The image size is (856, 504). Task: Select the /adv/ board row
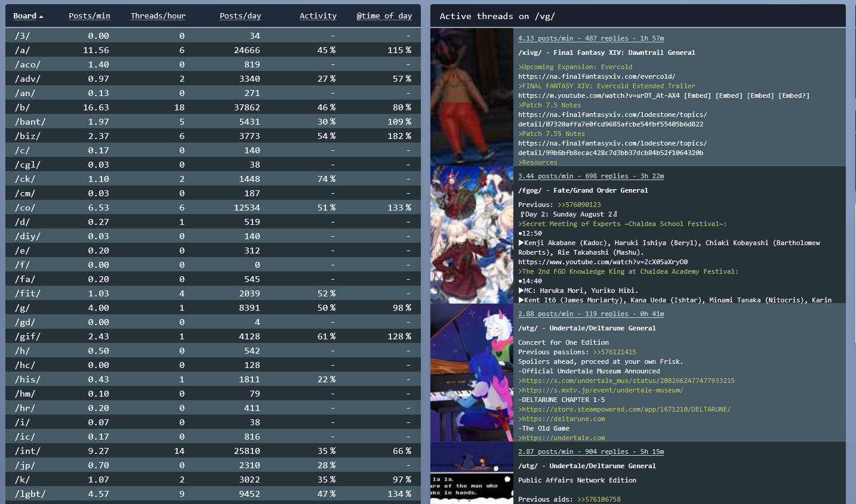pyautogui.click(x=213, y=79)
